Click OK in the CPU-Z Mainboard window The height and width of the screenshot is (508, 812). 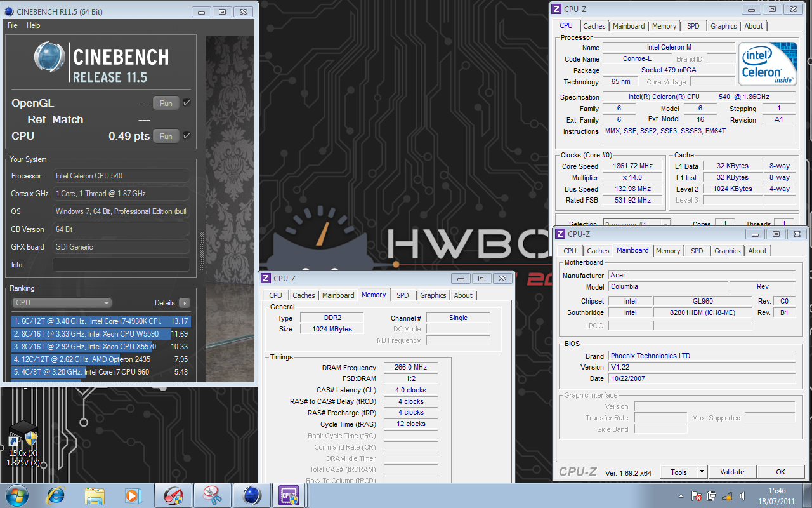click(x=781, y=472)
